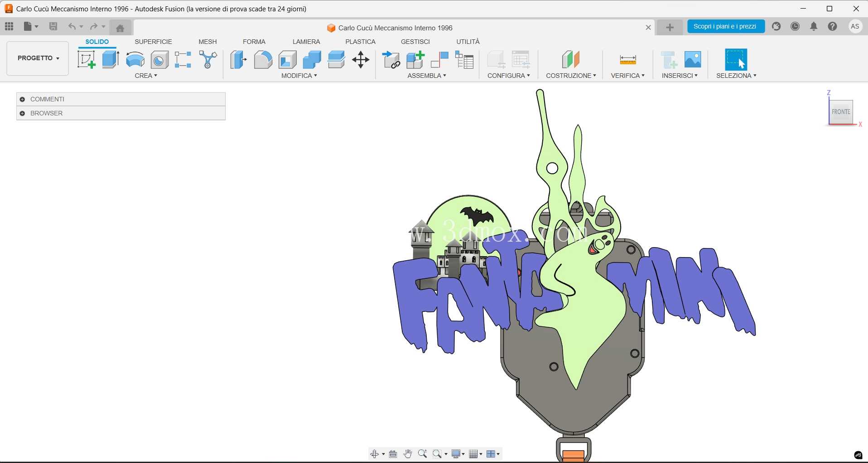Open the automated modeling fork tool
Image resolution: width=868 pixels, height=463 pixels.
pos(208,59)
